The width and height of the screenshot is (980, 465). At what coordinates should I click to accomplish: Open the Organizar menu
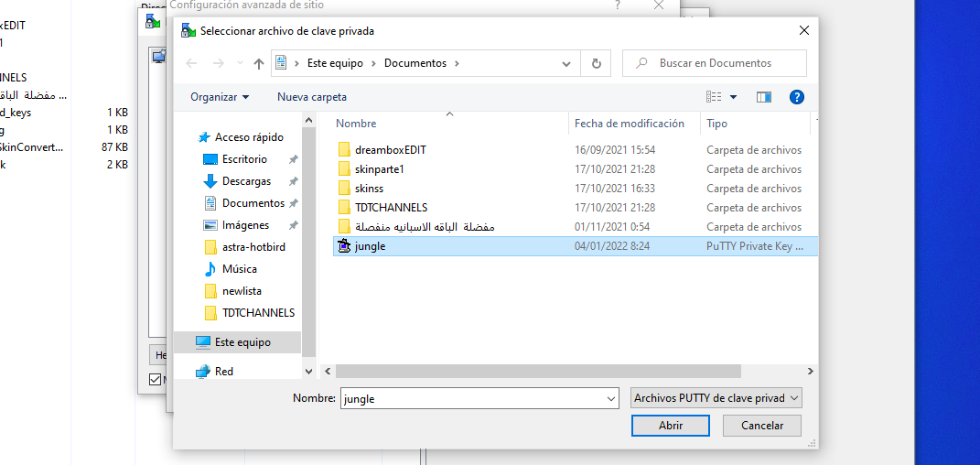tap(220, 97)
